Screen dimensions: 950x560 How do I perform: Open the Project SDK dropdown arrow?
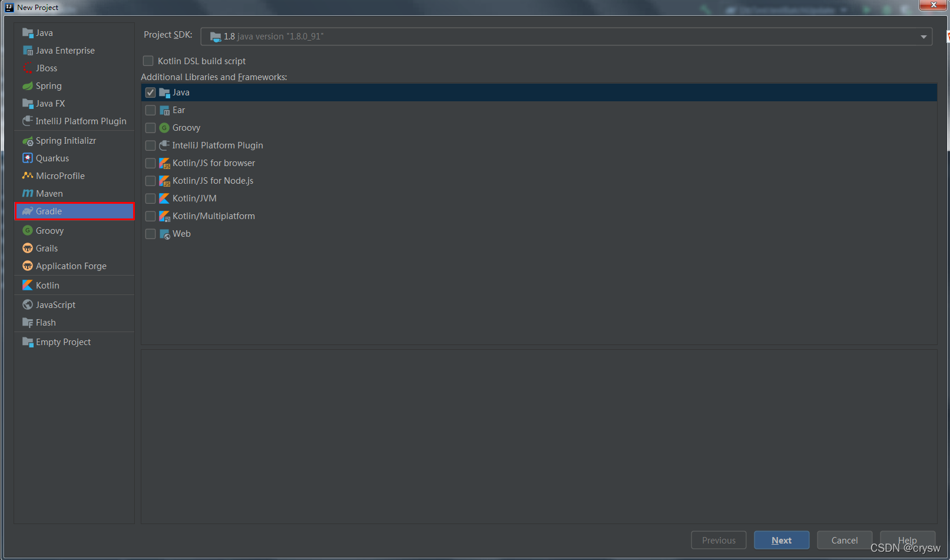[923, 37]
